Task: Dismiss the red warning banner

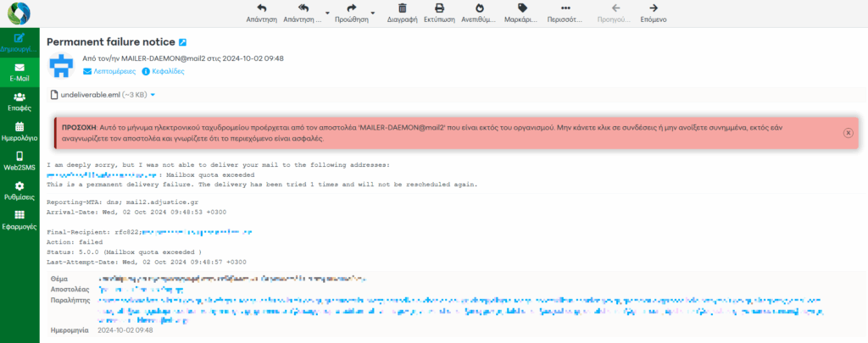Action: tap(848, 133)
